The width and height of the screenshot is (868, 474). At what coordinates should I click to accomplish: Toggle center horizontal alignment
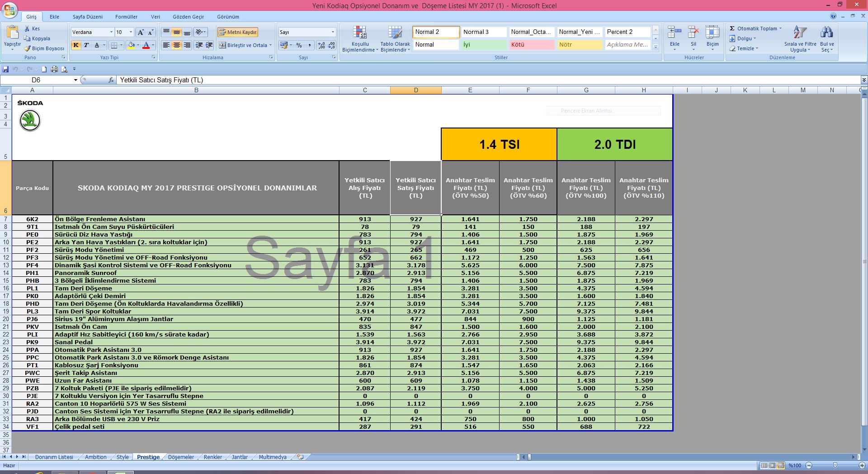click(x=176, y=45)
